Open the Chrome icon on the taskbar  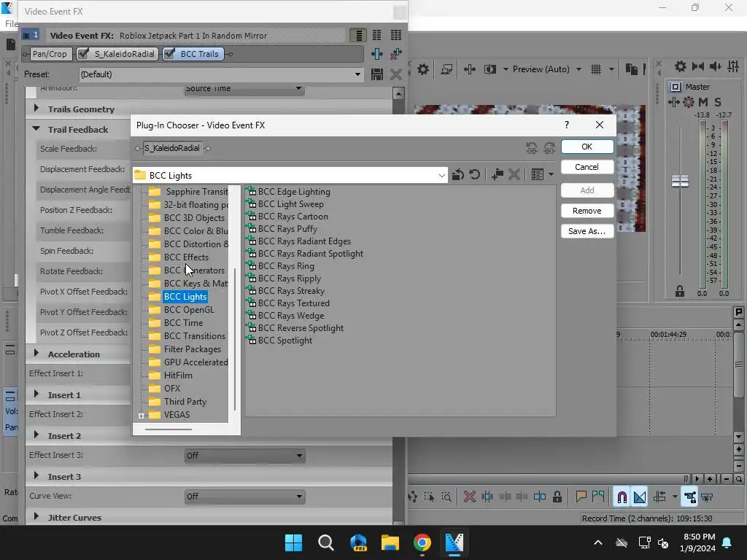(422, 542)
